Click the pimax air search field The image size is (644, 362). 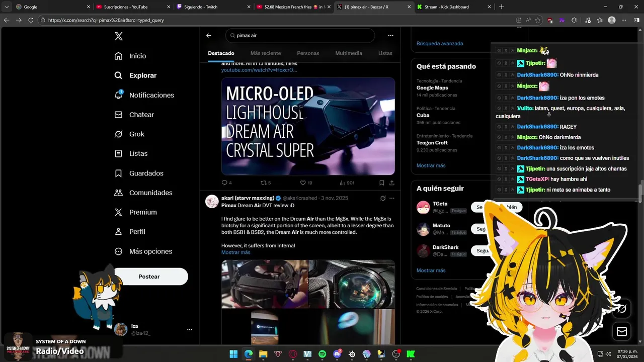click(x=300, y=36)
